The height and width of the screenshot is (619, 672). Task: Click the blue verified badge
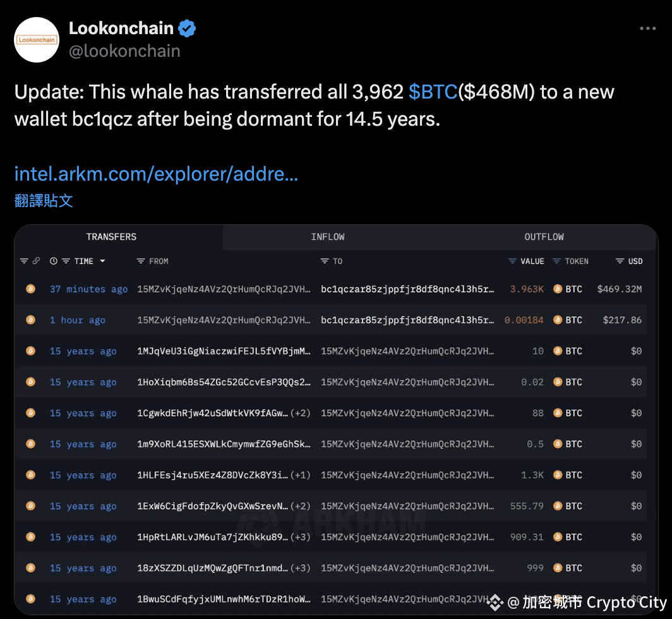(187, 28)
